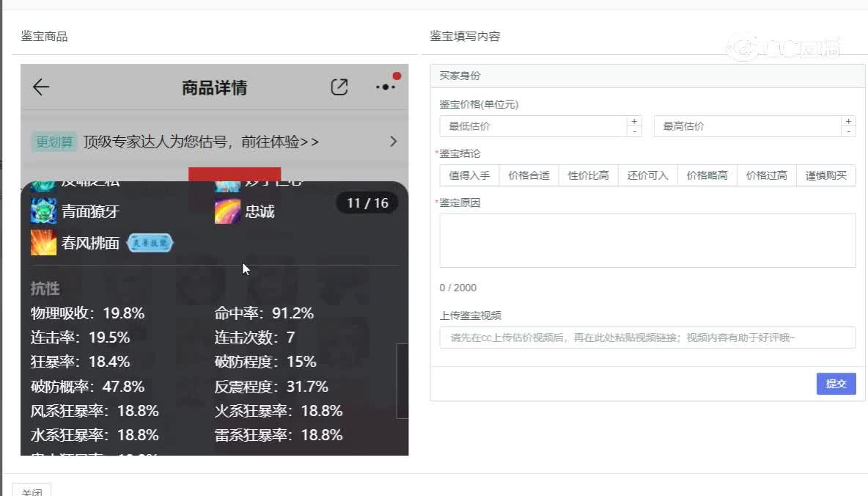
Task: Open the share icon beside 商品详情
Action: pyautogui.click(x=339, y=87)
